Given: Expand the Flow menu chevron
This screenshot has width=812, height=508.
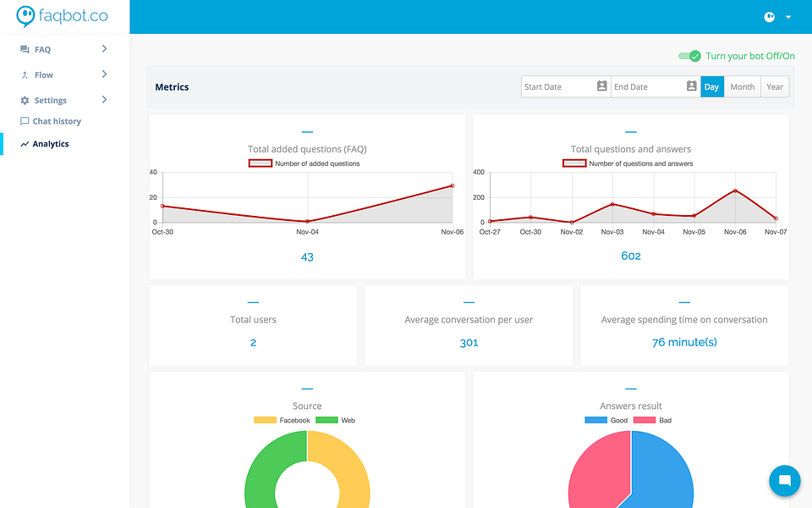Looking at the screenshot, I should [x=104, y=75].
